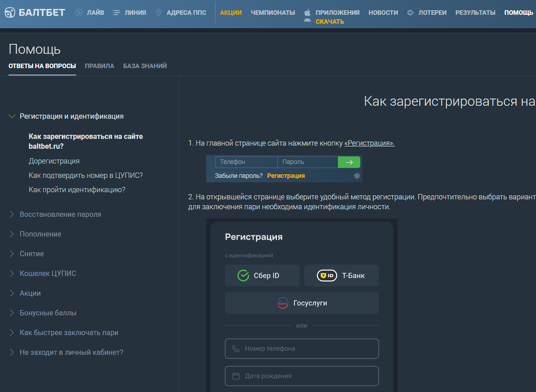The width and height of the screenshot is (536, 392).
Task: Click the Лотереи ball icon
Action: click(411, 13)
